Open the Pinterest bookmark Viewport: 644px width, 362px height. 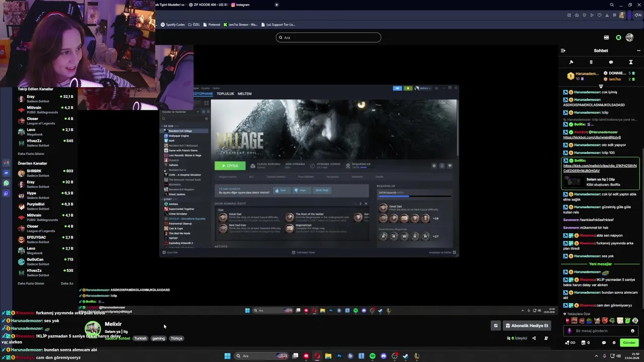point(212,25)
